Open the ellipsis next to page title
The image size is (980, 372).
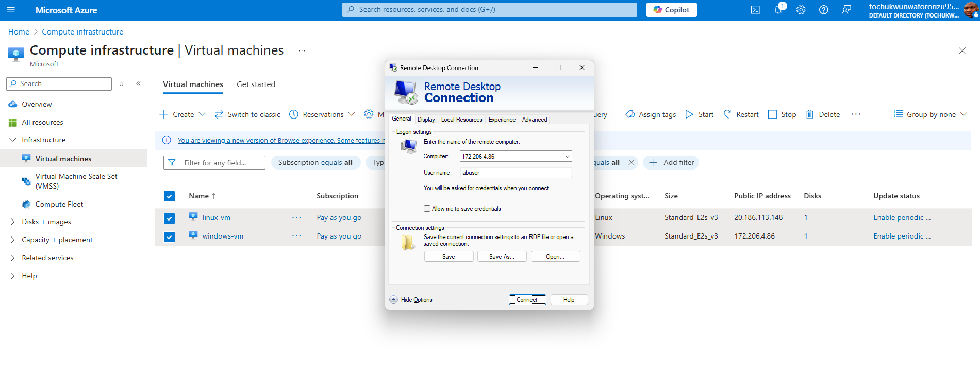point(302,50)
